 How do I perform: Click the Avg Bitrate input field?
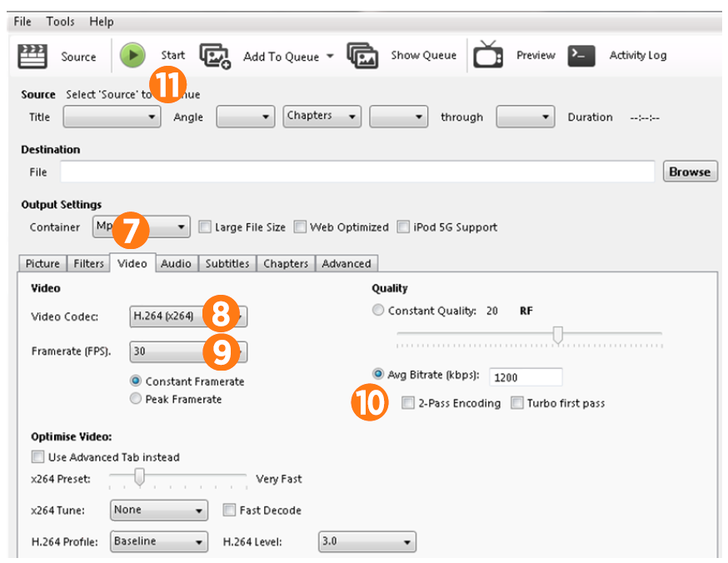click(526, 377)
